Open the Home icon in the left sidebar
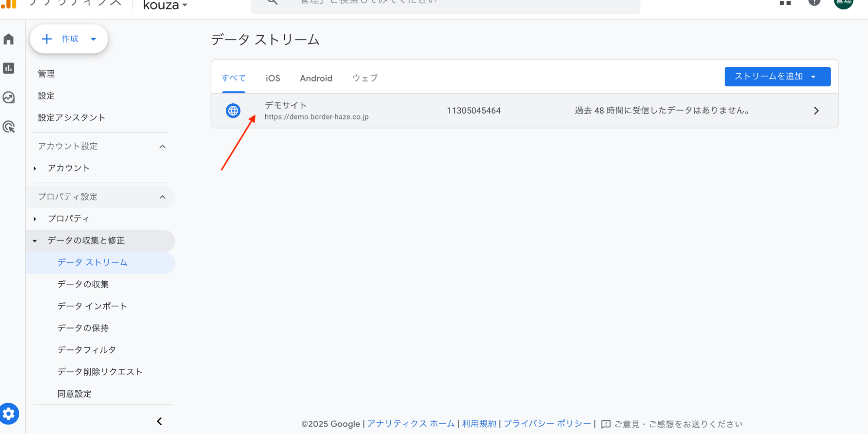Viewport: 868px width, 434px height. pyautogui.click(x=9, y=39)
